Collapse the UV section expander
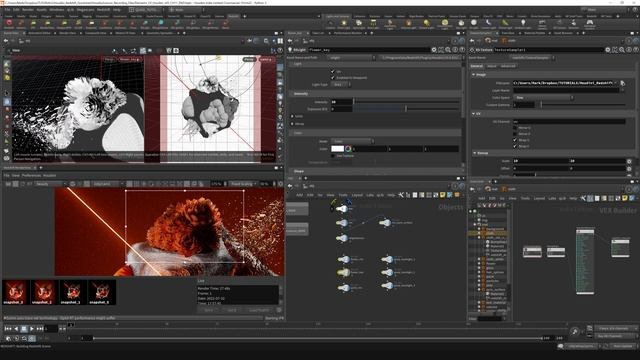Image resolution: width=640 pixels, height=360 pixels. tap(474, 114)
